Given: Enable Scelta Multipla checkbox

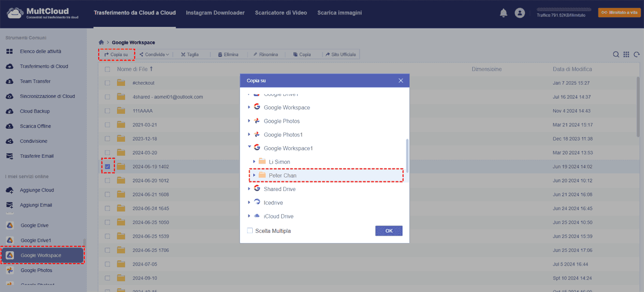Looking at the screenshot, I should (x=250, y=231).
